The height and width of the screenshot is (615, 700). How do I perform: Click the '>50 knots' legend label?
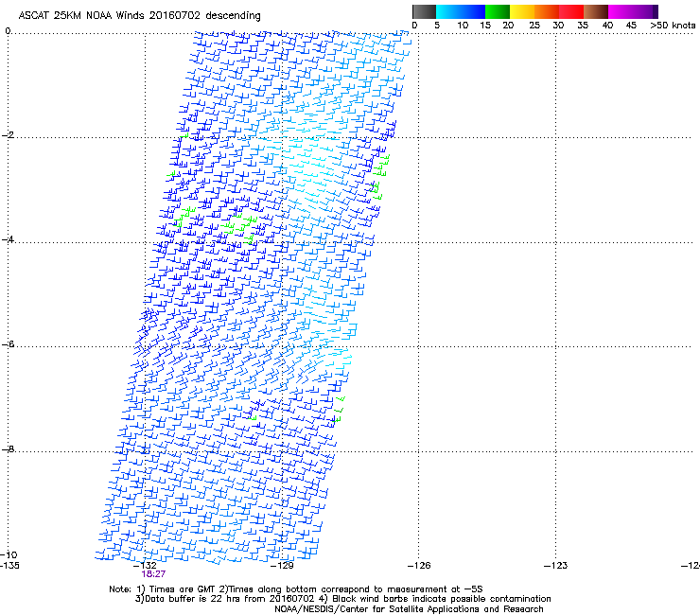[x=673, y=25]
